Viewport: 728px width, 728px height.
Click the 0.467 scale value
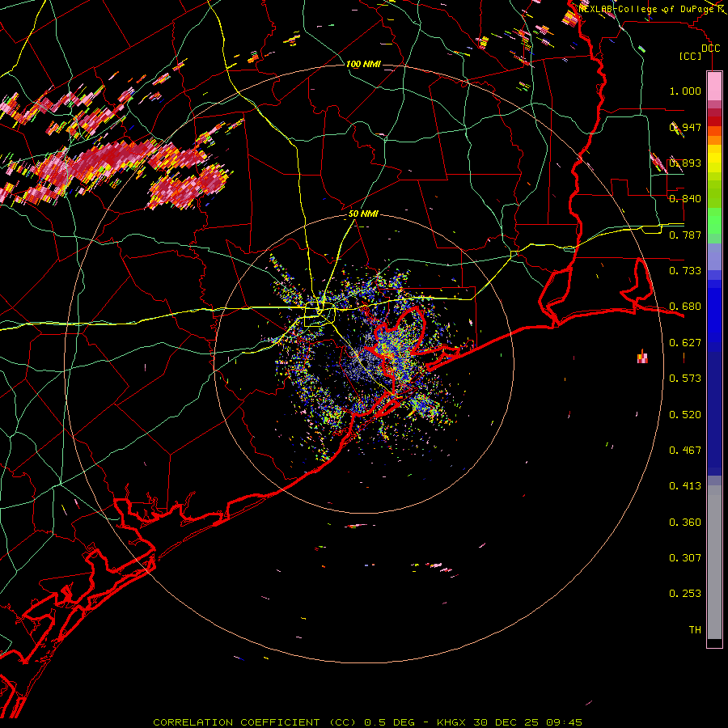(x=685, y=451)
